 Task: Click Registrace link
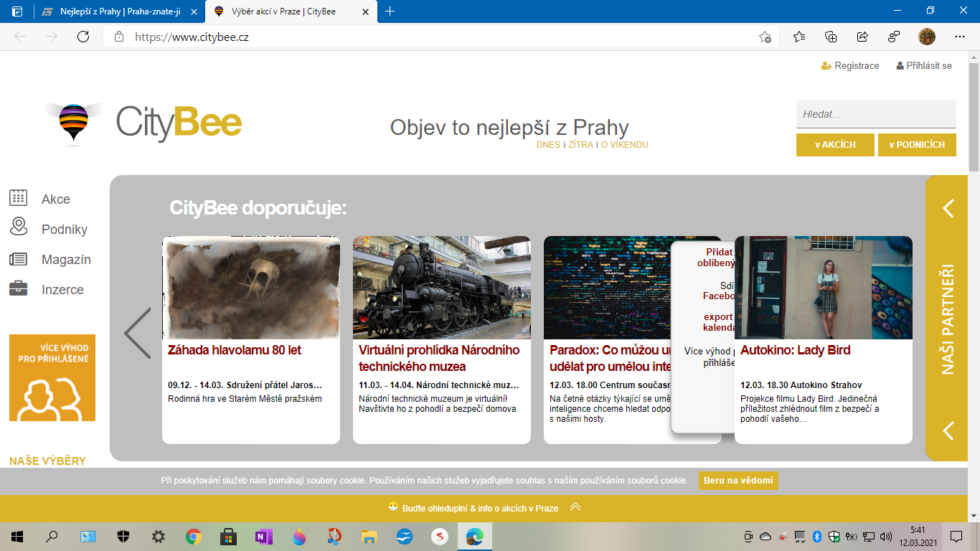pyautogui.click(x=850, y=65)
